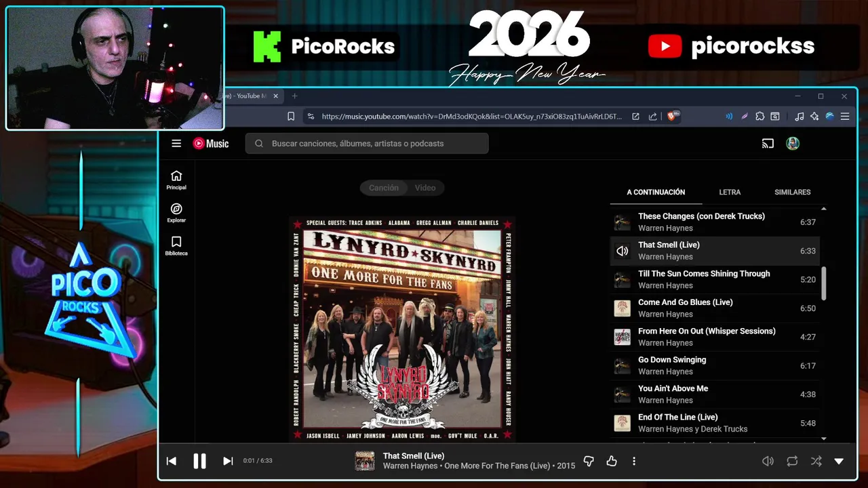Image resolution: width=868 pixels, height=488 pixels.
Task: Click the queue scroll down arrow
Action: tap(824, 439)
